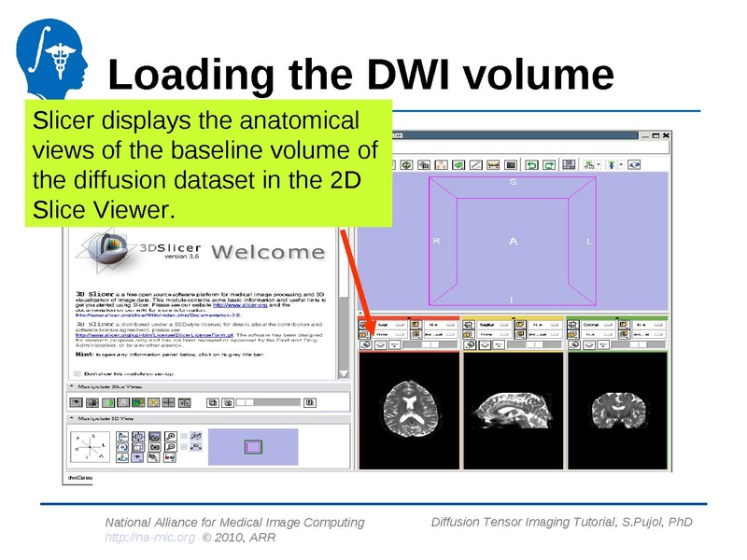
Task: Click the annotation 'A' icon in Manipulate Slice Views
Action: pos(123,402)
